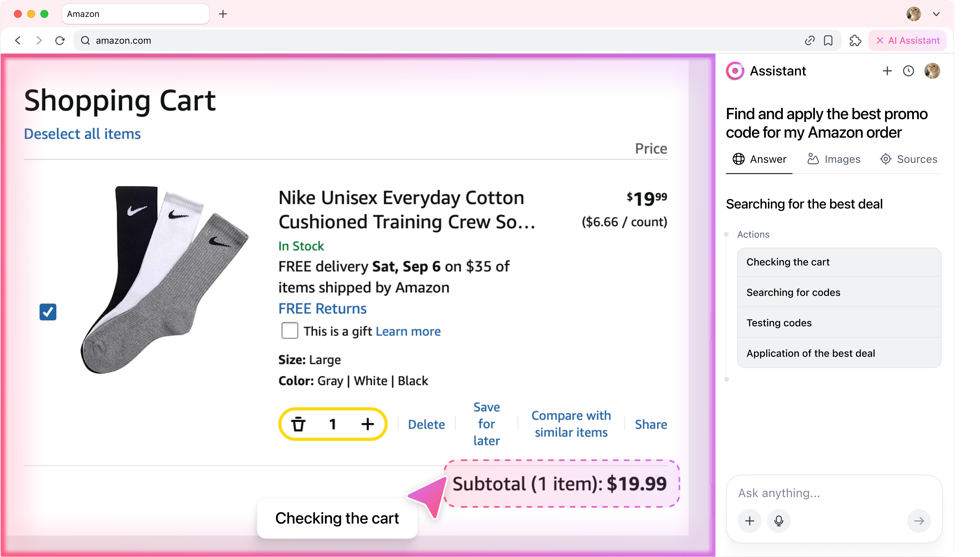The image size is (980, 557).
Task: Close the AI Assistant panel toggle
Action: point(907,41)
